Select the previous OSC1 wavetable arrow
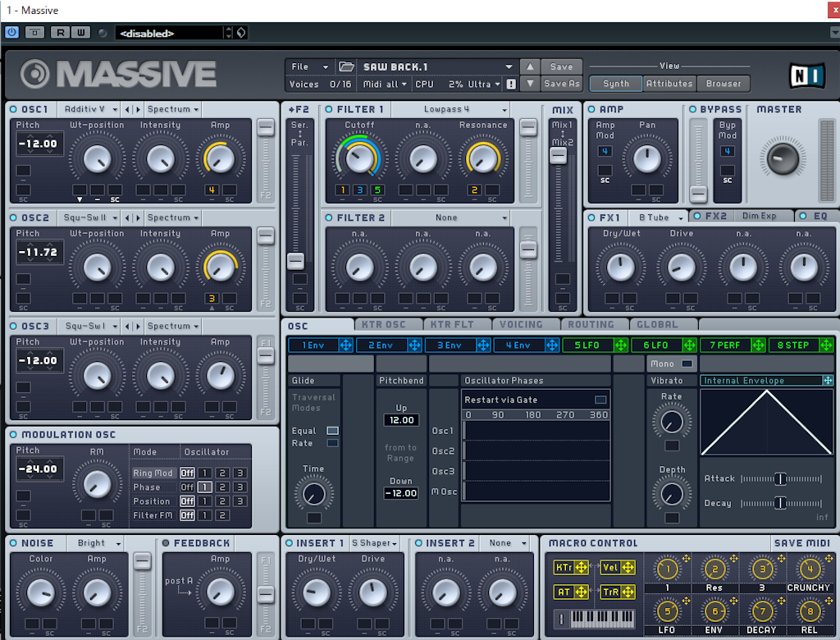This screenshot has height=640, width=840. 127,109
